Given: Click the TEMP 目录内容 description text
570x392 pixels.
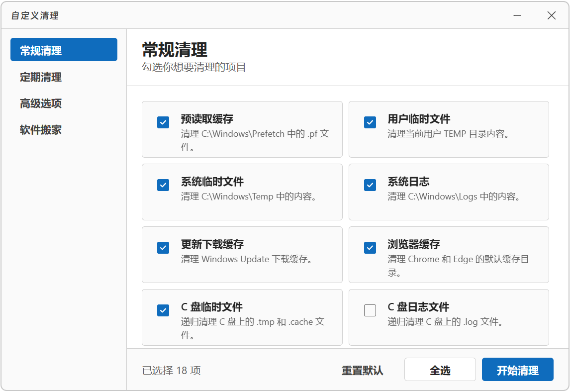Looking at the screenshot, I should (449, 134).
